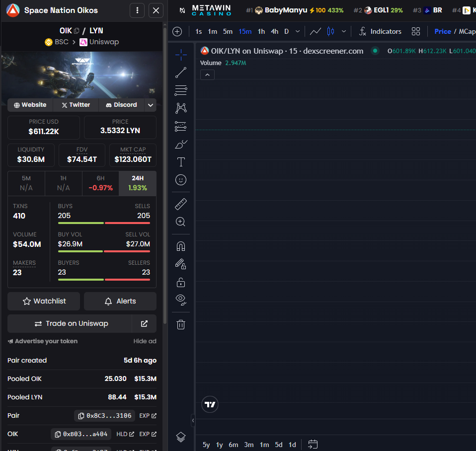Collapse the chart legend chevron
476x451 pixels.
point(207,75)
